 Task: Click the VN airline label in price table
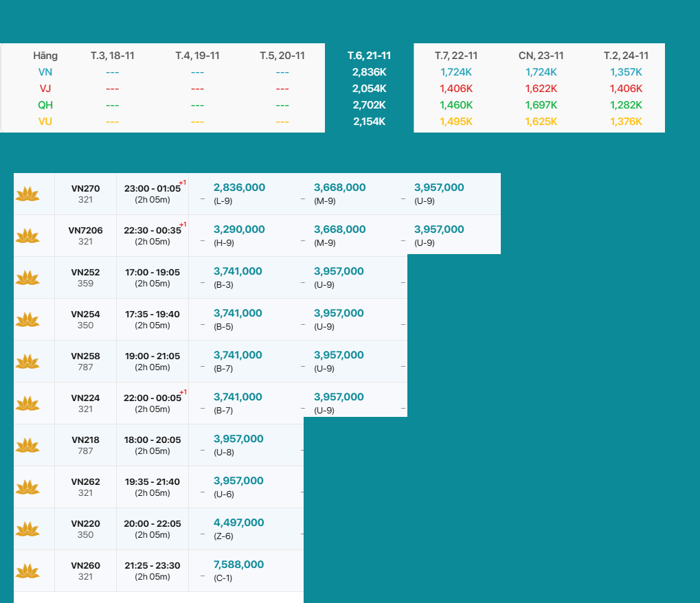(45, 72)
